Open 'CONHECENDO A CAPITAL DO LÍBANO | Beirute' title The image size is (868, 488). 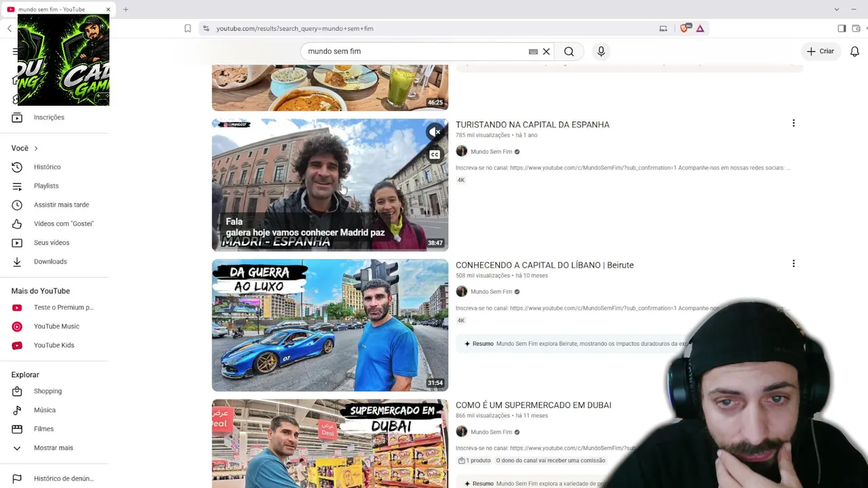[x=545, y=265]
